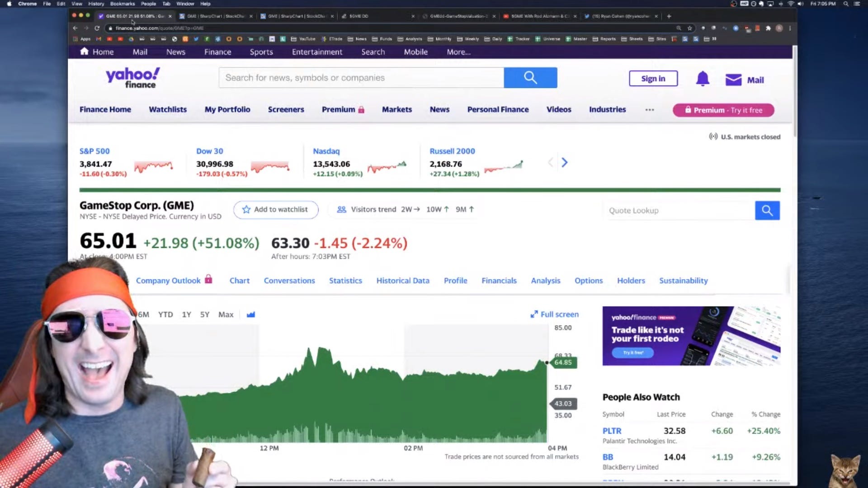The image size is (868, 488).
Task: Open the Reports bookmarks folder
Action: 604,39
